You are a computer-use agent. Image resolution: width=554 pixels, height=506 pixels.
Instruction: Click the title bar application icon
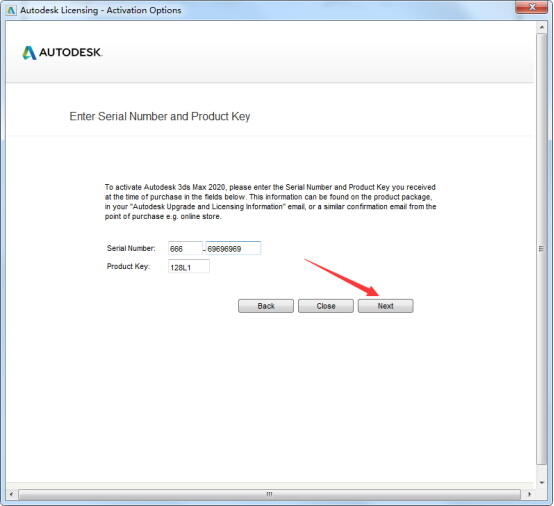pyautogui.click(x=11, y=10)
